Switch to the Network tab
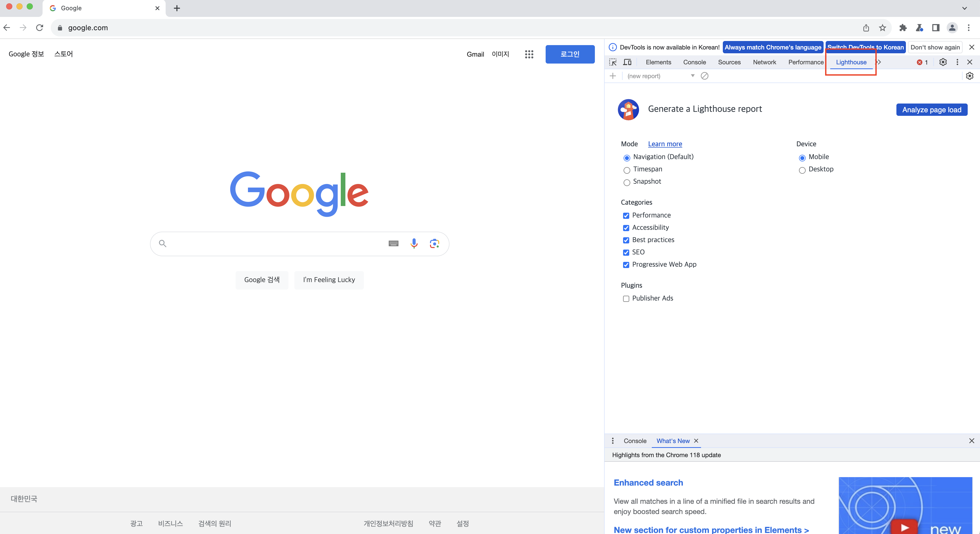Screen dimensions: 980x534 (764, 62)
